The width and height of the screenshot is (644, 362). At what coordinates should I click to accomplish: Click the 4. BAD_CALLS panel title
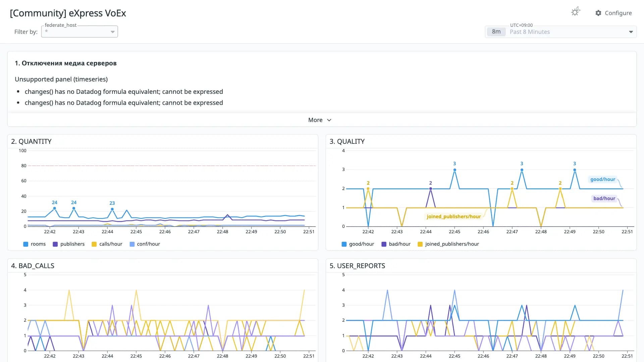[x=33, y=266]
